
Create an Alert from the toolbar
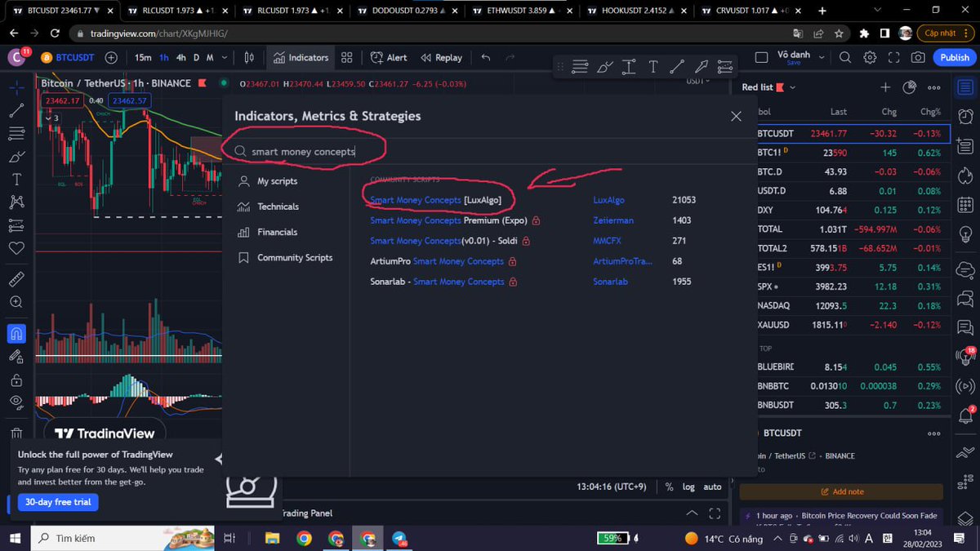pos(389,57)
